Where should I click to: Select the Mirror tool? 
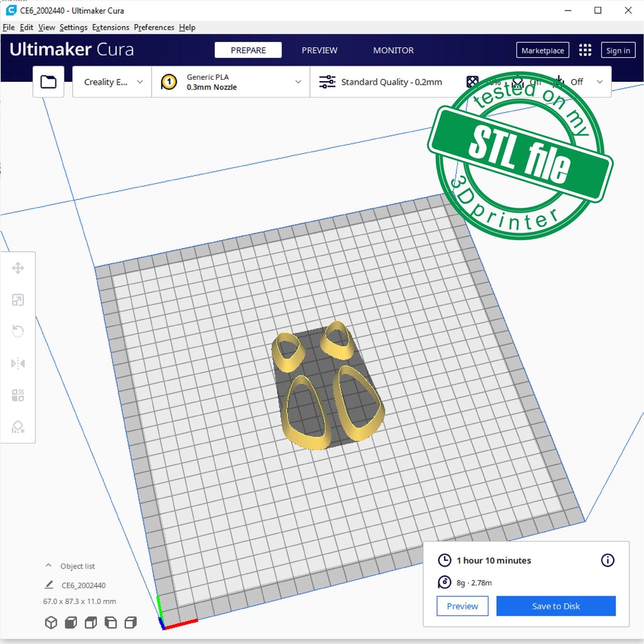[18, 364]
